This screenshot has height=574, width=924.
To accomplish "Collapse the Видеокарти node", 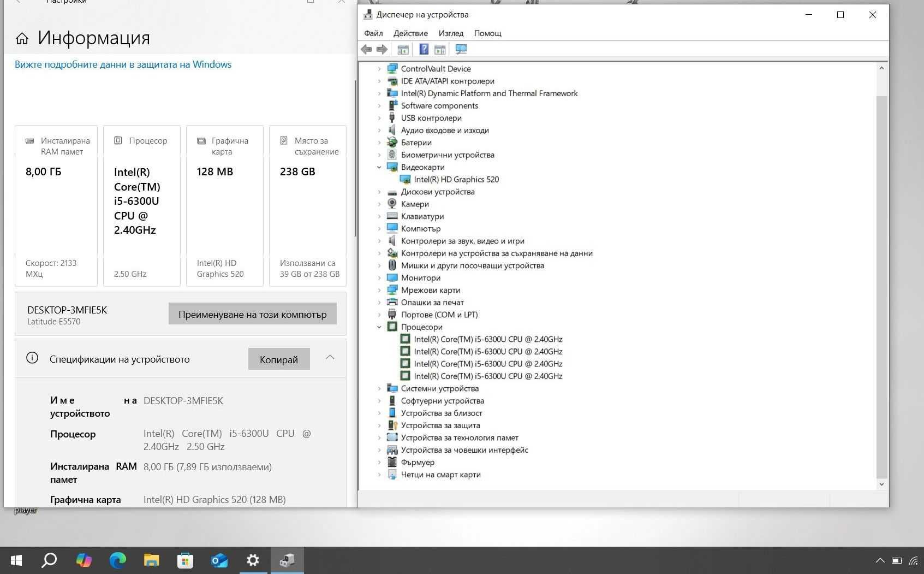I will 379,167.
